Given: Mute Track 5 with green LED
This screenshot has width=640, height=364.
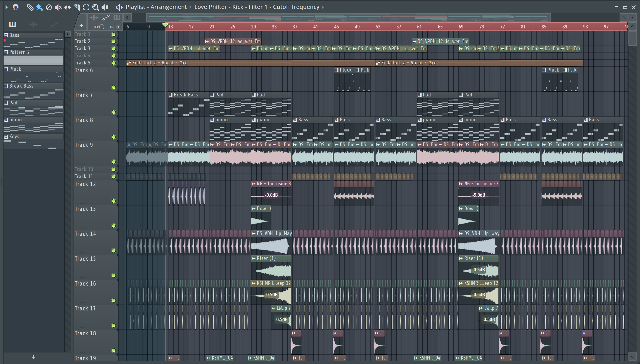Looking at the screenshot, I should coord(114,63).
